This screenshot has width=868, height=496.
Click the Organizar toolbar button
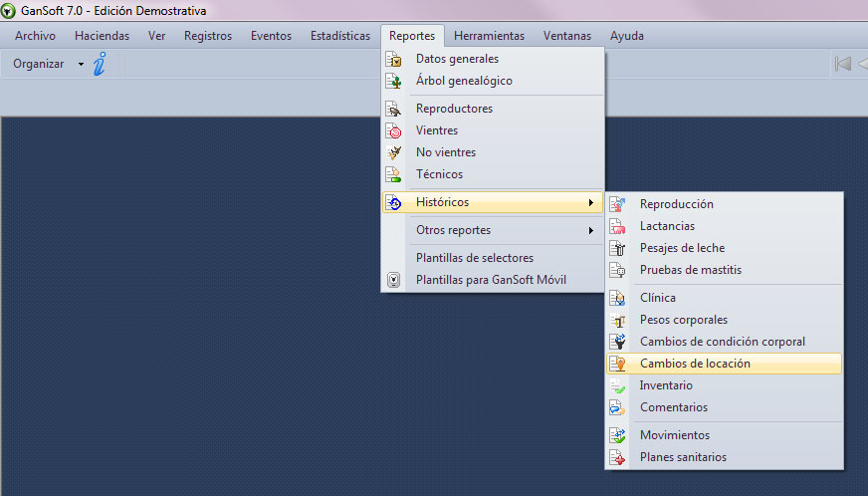pos(39,65)
